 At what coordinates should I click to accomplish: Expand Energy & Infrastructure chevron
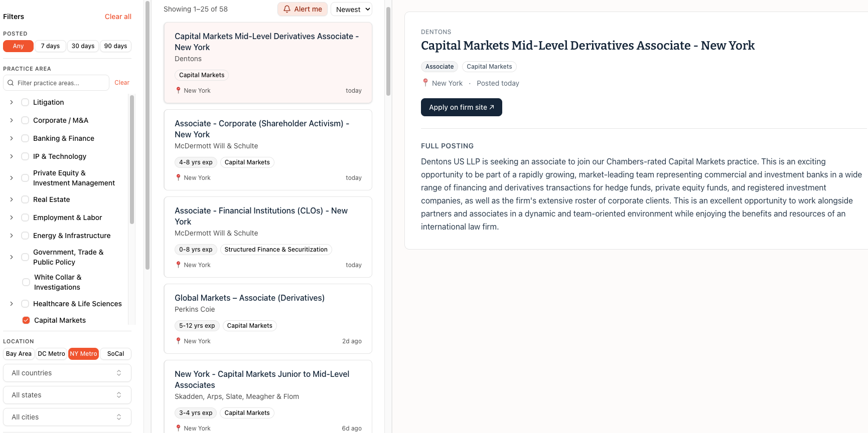point(12,236)
